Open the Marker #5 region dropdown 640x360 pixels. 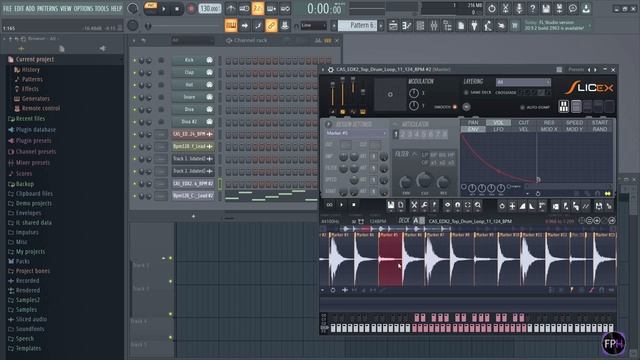pyautogui.click(x=356, y=133)
